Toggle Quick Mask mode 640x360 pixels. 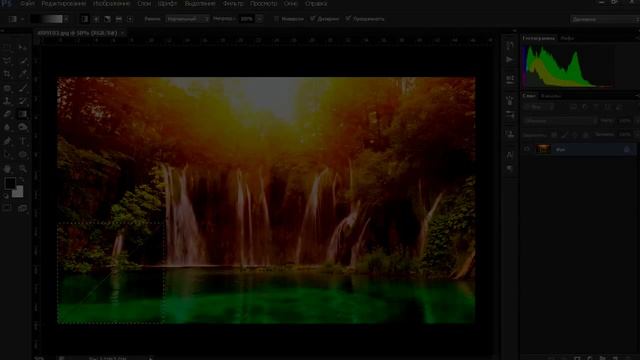(x=7, y=208)
